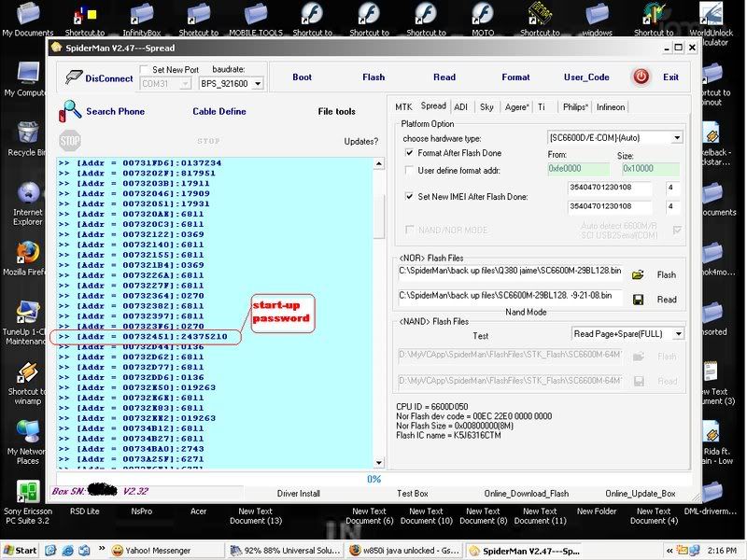
Task: Click log scrollbar up arrow
Action: tap(379, 164)
